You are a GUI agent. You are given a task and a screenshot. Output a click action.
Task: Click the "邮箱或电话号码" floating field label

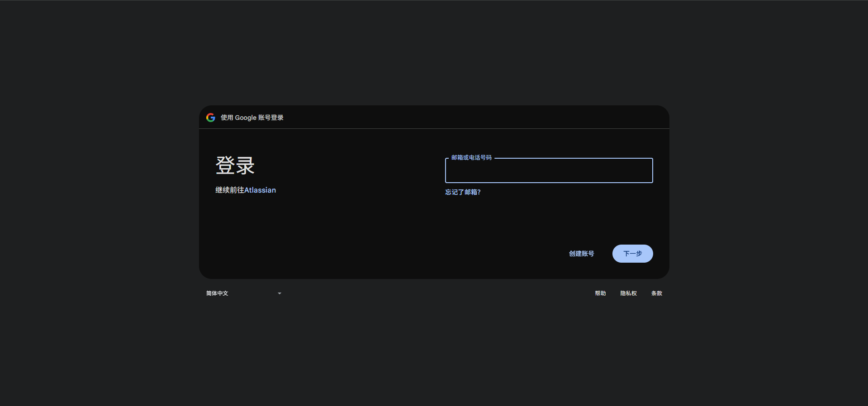coord(471,158)
